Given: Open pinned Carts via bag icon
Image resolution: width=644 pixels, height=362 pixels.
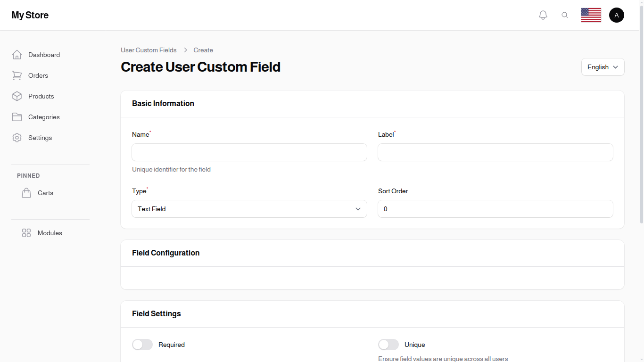Looking at the screenshot, I should point(26,192).
